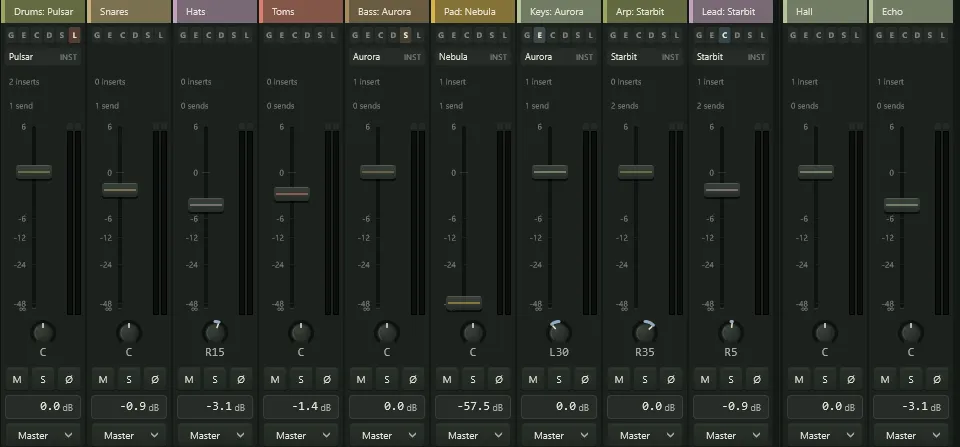Click Lead: Starbit pan knob at R5
This screenshot has width=960, height=447.
click(730, 333)
